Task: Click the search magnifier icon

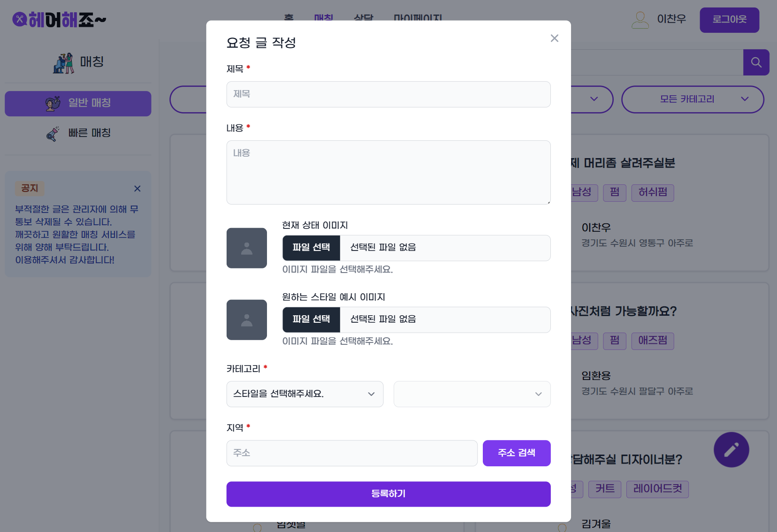Action: (755, 62)
